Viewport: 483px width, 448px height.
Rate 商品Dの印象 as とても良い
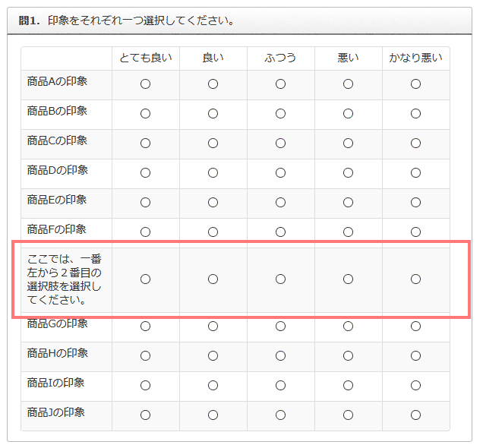[x=145, y=172]
